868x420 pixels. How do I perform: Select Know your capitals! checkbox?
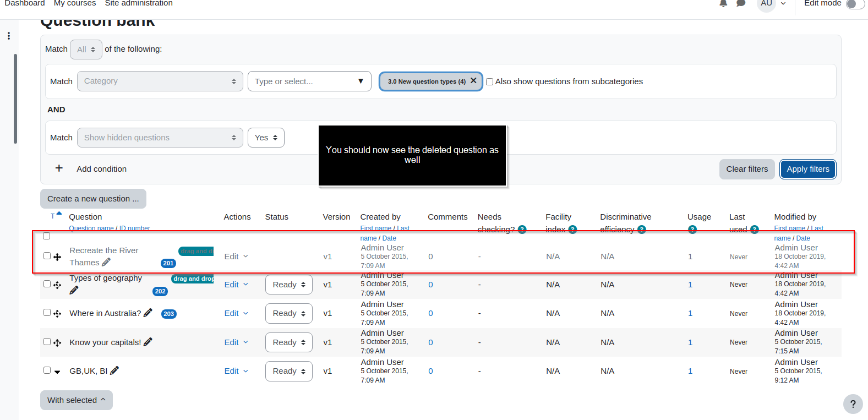coord(47,342)
